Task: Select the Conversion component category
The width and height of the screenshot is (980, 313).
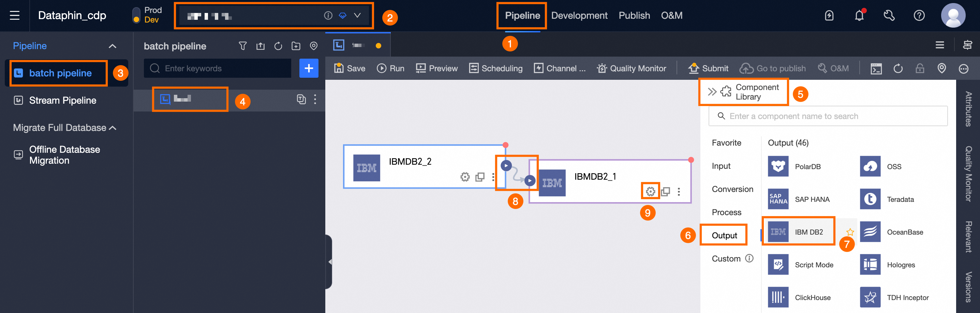Action: (x=732, y=189)
